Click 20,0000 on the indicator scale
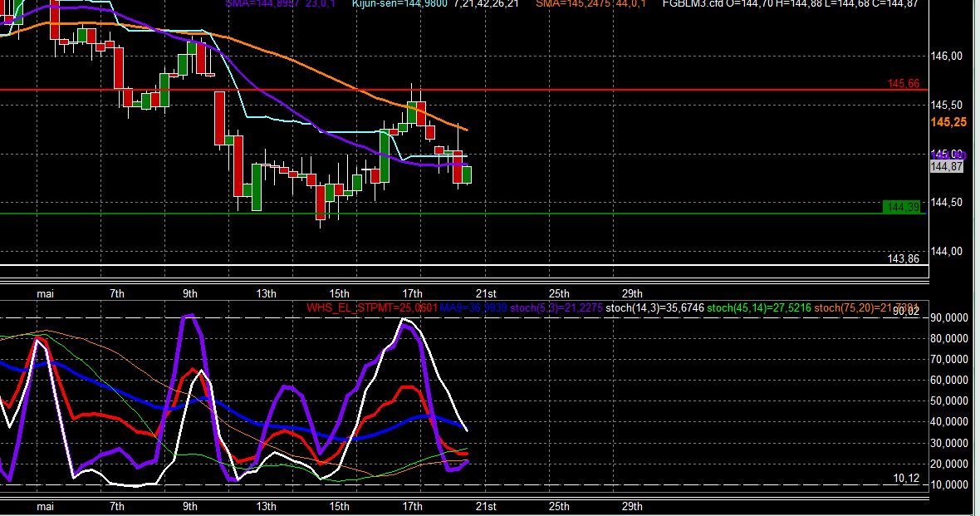This screenshot has width=980, height=516. pos(949,464)
